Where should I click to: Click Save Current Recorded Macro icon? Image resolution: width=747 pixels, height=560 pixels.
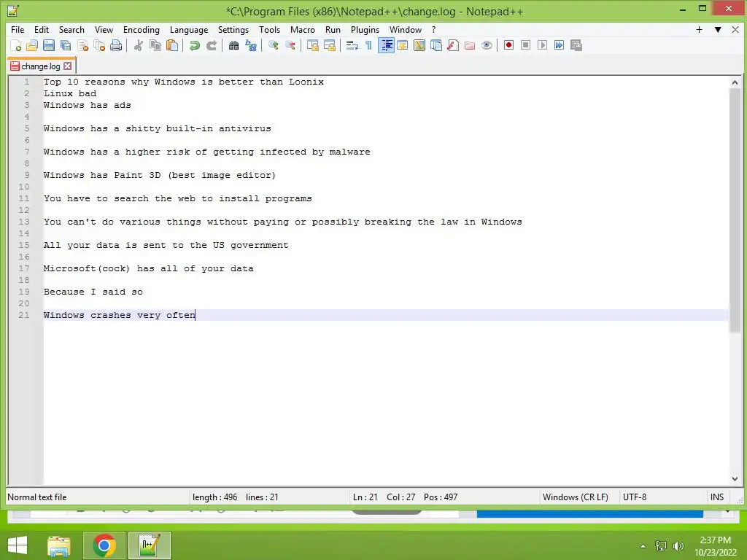(576, 45)
